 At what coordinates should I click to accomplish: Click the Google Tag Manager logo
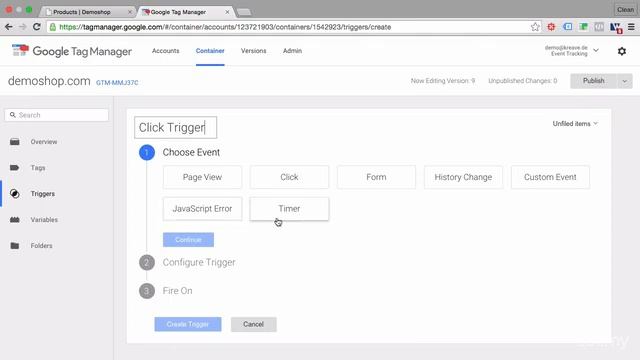(x=72, y=51)
